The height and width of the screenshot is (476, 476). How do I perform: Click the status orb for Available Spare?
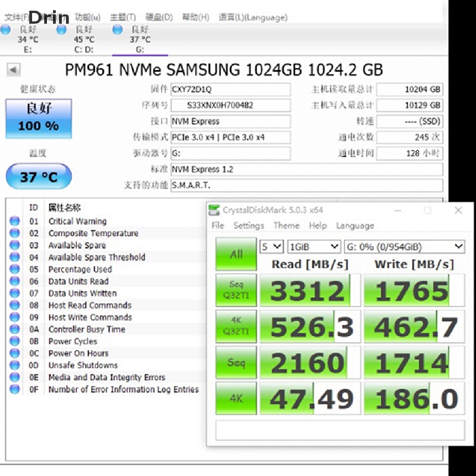14,245
